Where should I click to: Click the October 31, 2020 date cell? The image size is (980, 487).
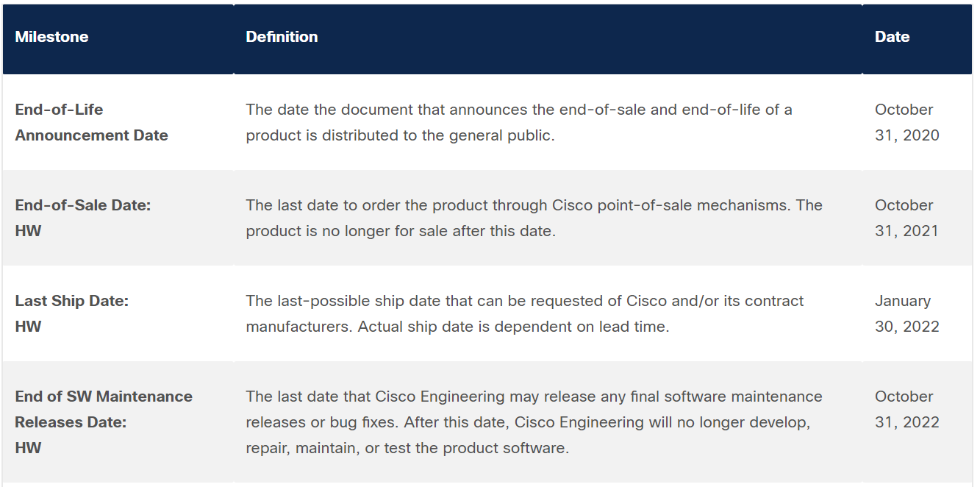coord(907,122)
